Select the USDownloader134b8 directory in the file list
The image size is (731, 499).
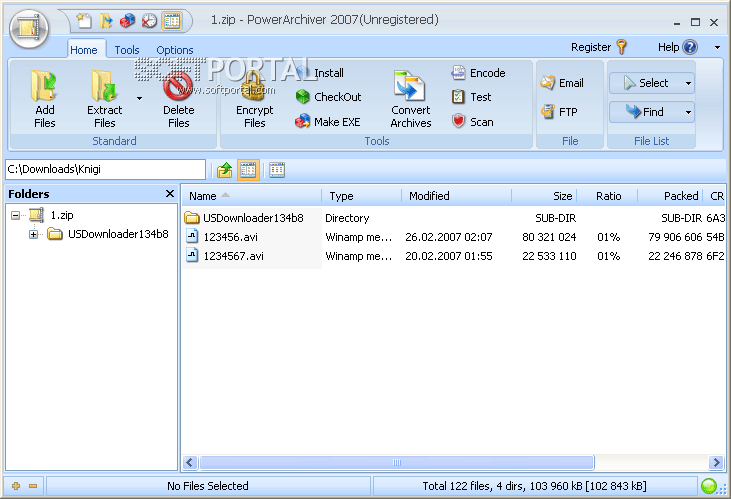[252, 218]
